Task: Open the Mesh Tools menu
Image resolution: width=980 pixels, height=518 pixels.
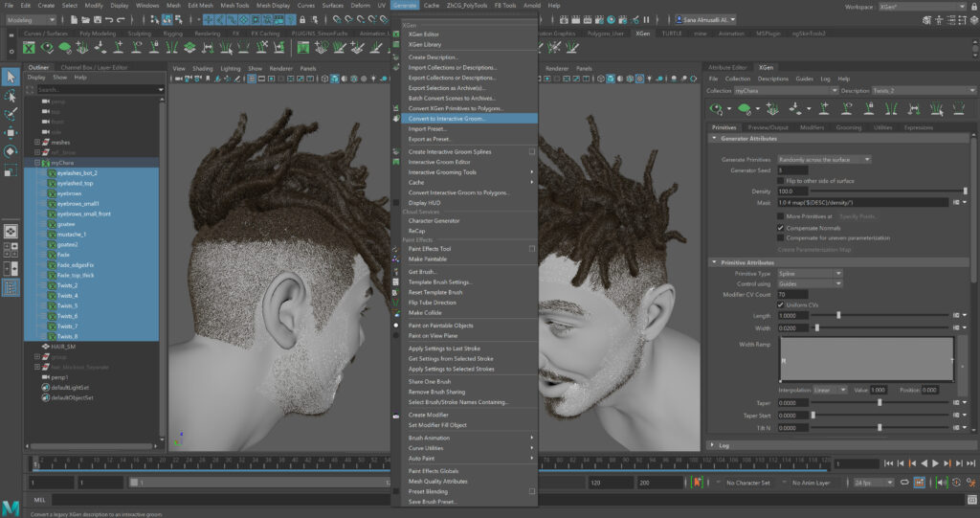Action: [234, 5]
